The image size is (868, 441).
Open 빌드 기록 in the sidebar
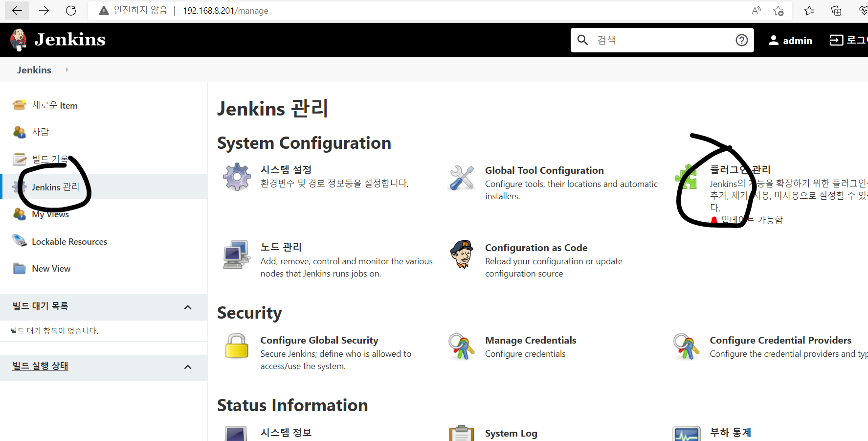[50, 159]
